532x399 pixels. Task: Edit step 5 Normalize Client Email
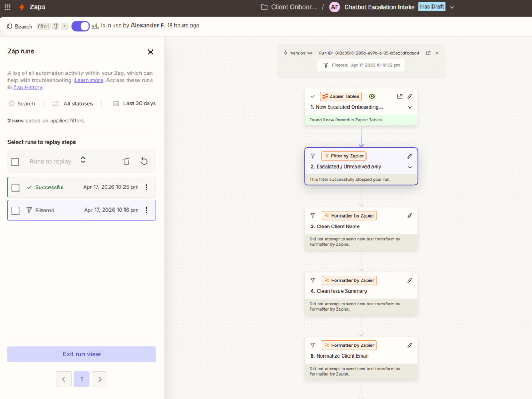pos(410,345)
